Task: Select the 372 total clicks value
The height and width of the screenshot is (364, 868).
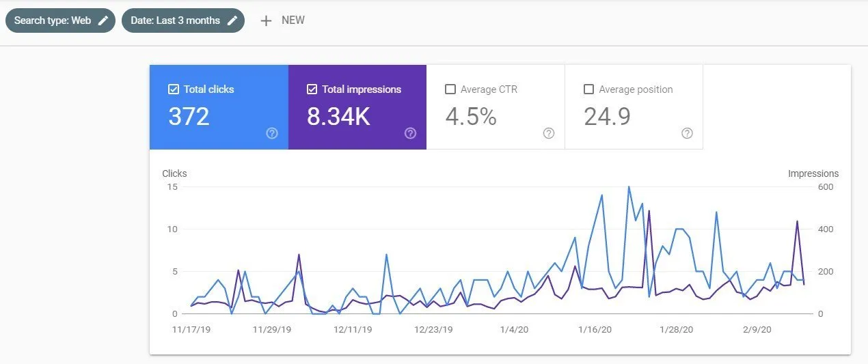Action: (x=189, y=117)
